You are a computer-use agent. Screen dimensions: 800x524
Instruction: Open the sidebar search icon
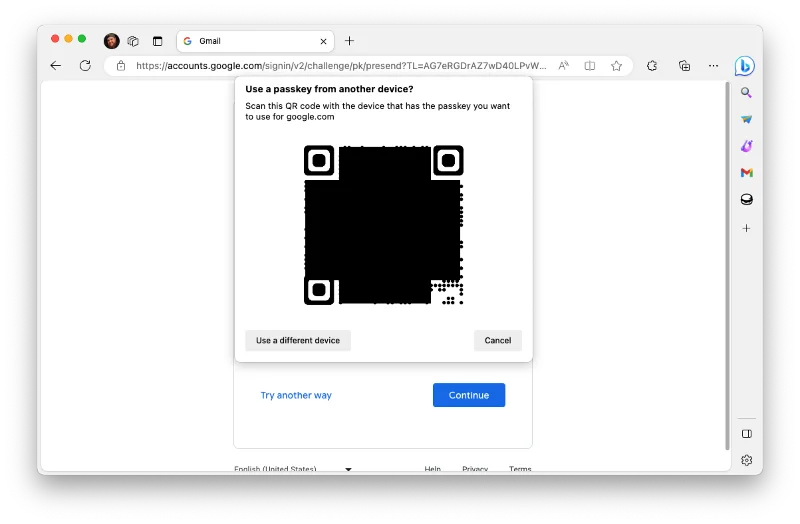[x=746, y=92]
